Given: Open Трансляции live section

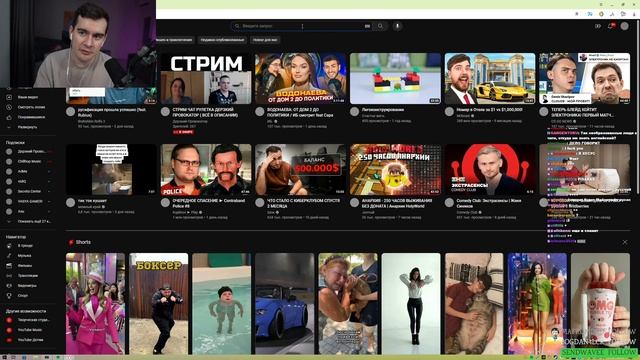Looking at the screenshot, I should tap(27, 276).
